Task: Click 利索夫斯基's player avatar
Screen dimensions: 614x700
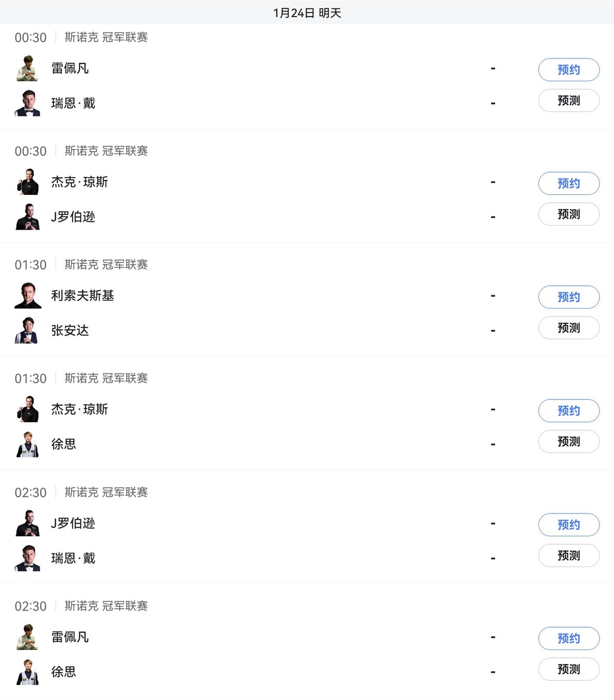Action: pyautogui.click(x=28, y=296)
